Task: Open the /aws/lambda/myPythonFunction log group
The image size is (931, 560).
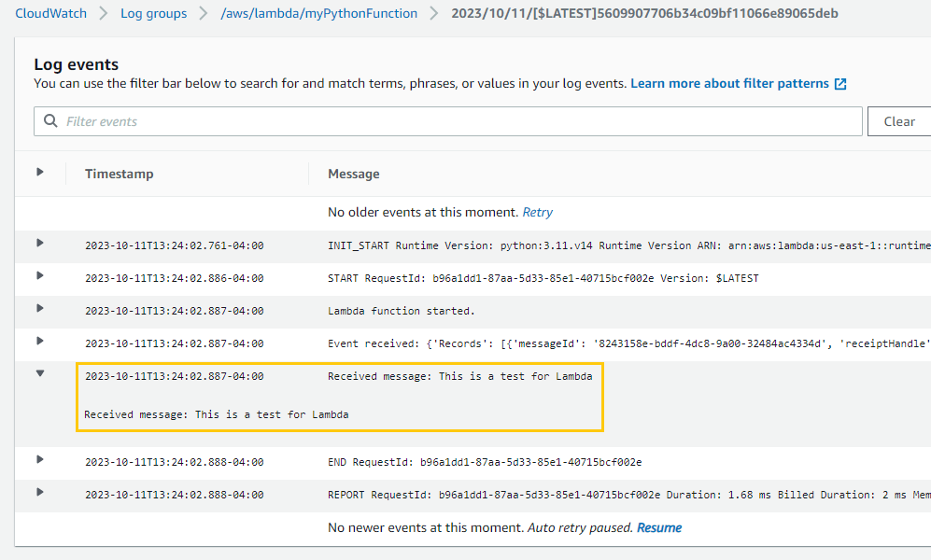Action: [x=318, y=13]
